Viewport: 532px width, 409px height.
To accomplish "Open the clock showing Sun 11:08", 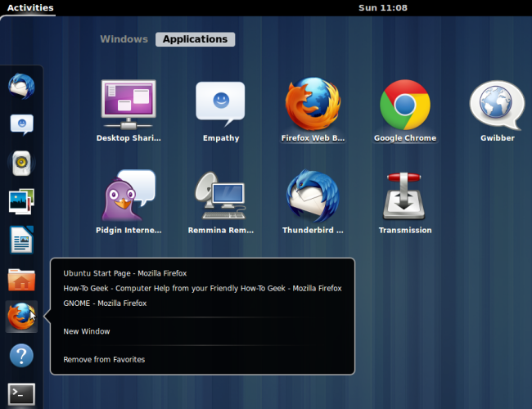I will 383,7.
